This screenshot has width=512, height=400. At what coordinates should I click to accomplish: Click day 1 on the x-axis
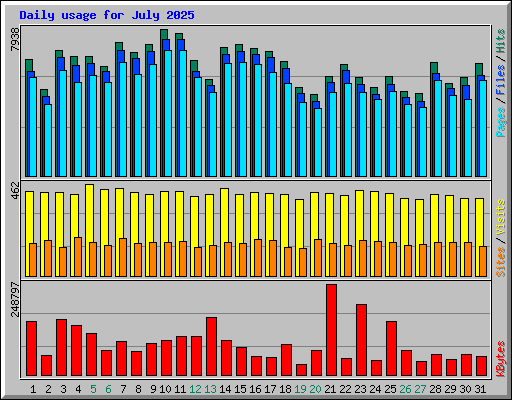tap(33, 389)
